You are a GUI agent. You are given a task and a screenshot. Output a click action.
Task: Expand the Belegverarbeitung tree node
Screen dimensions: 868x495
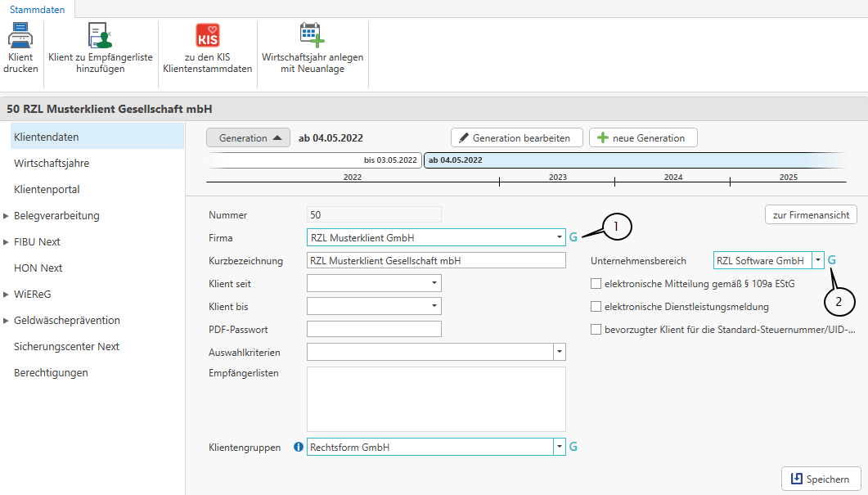tap(7, 216)
